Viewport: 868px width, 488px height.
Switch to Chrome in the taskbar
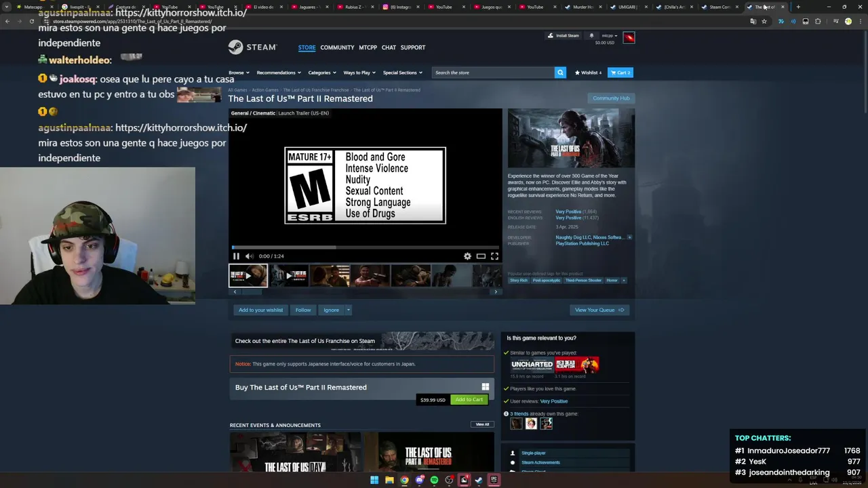click(404, 480)
